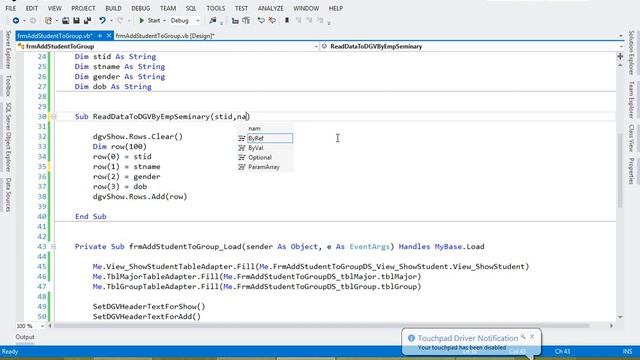The width and height of the screenshot is (640, 360).
Task: Switch to frmAddStudentToGroup.vb [Design] tab
Action: point(165,36)
